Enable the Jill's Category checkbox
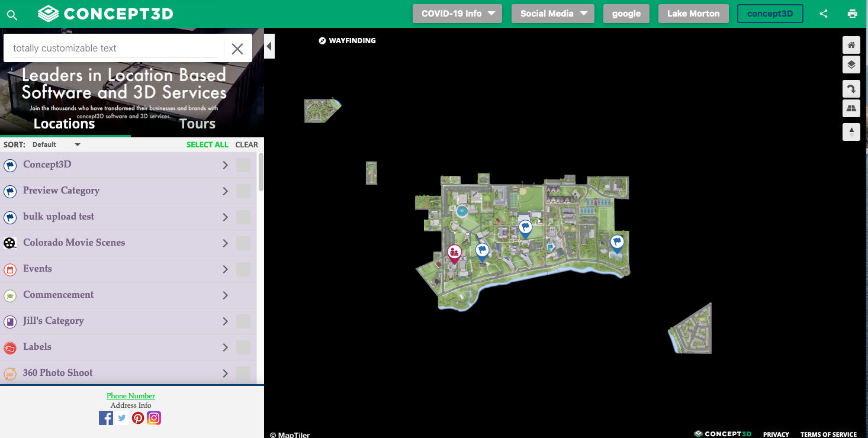Viewport: 868px width, 438px height. (243, 321)
